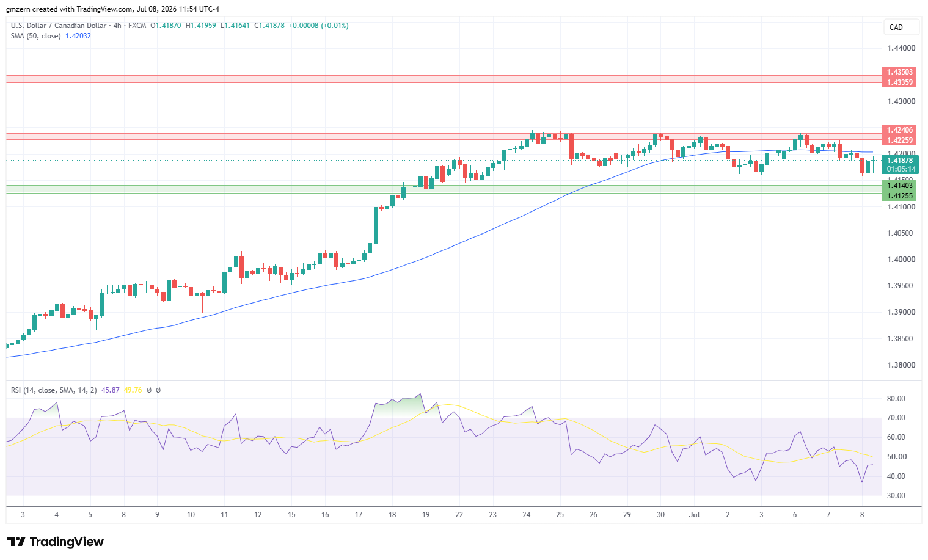Click the RSI axis value 30.00
This screenshot has width=928, height=560.
896,496
